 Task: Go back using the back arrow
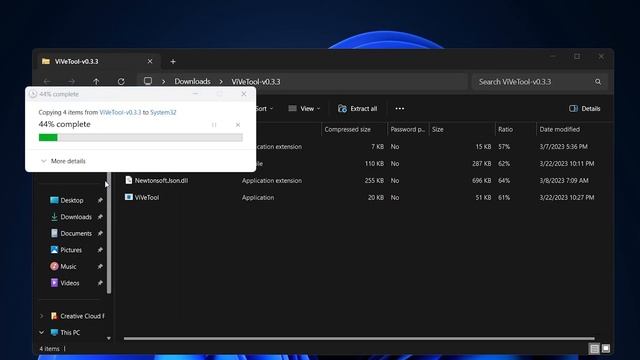[x=47, y=82]
